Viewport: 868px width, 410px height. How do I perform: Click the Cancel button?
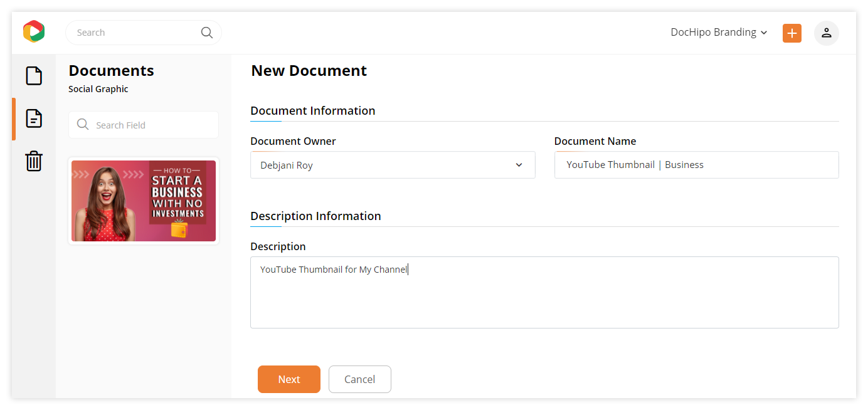coord(360,379)
